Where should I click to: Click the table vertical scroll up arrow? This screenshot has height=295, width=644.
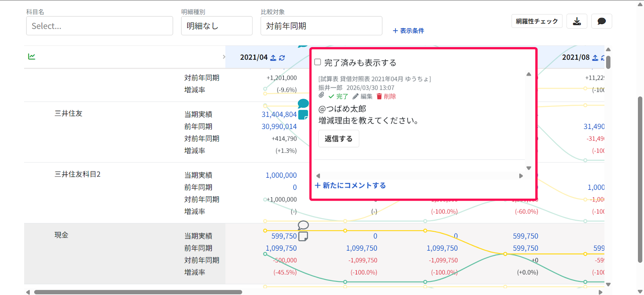pos(608,50)
